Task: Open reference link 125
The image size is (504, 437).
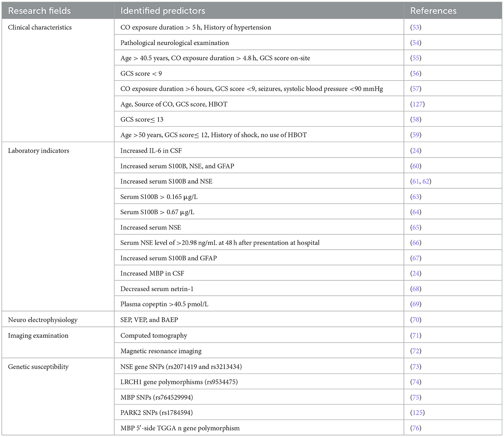Action: (x=417, y=413)
